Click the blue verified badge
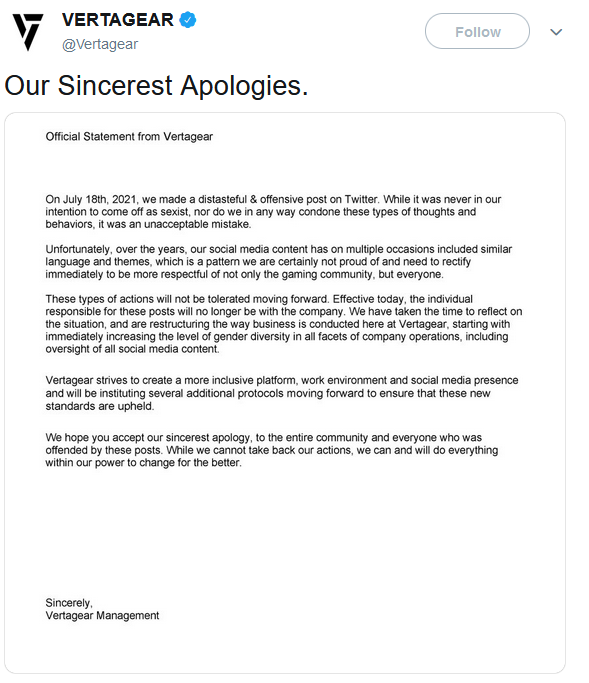This screenshot has height=683, width=589. tap(188, 20)
